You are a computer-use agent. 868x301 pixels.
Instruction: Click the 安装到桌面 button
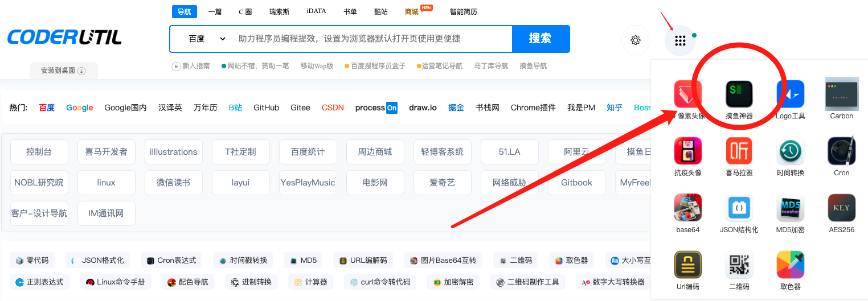pos(63,71)
